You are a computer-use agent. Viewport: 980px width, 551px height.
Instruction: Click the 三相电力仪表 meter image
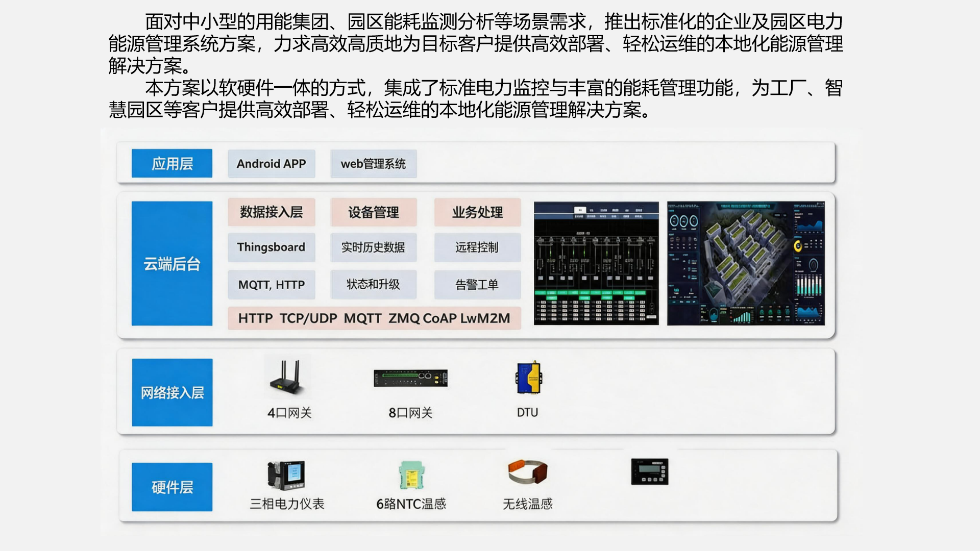286,475
